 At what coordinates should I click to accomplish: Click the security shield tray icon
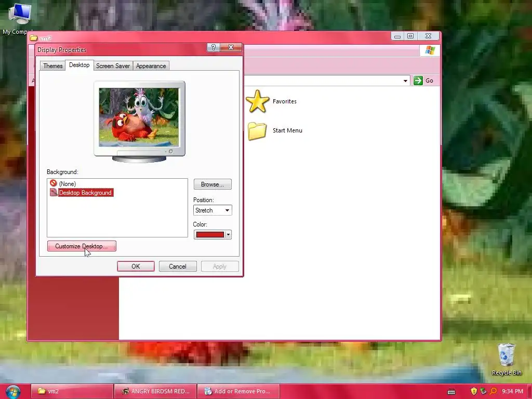[474, 391]
